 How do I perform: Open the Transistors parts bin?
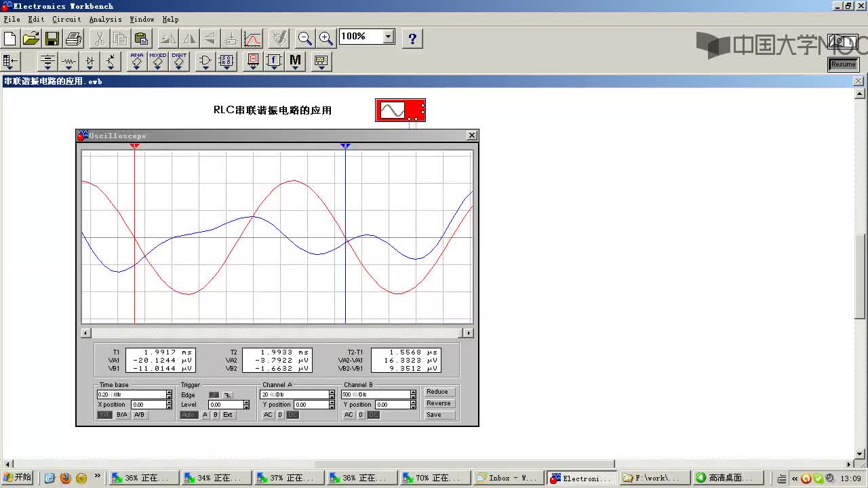111,62
